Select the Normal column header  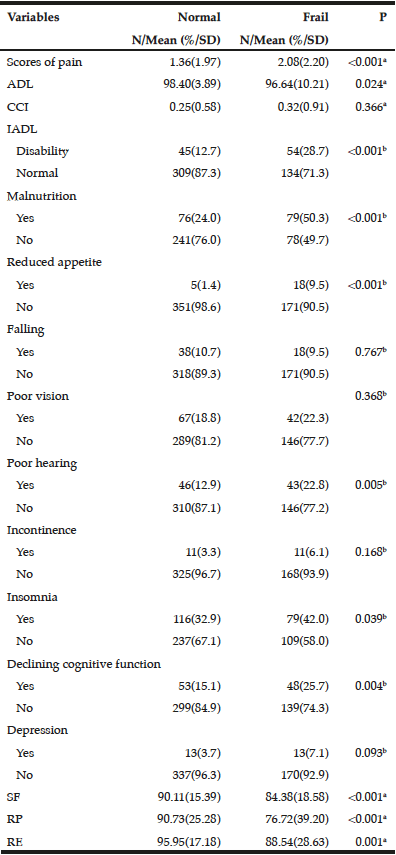(x=199, y=17)
